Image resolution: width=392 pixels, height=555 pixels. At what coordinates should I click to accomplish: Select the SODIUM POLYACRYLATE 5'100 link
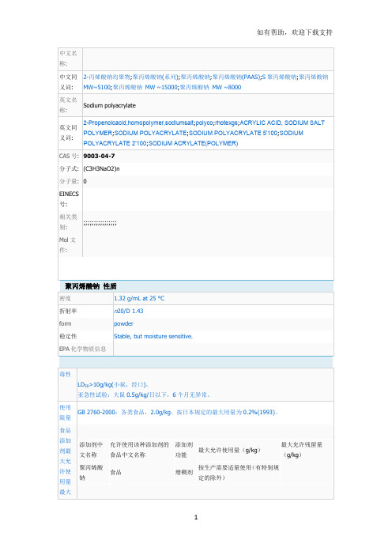[233, 133]
